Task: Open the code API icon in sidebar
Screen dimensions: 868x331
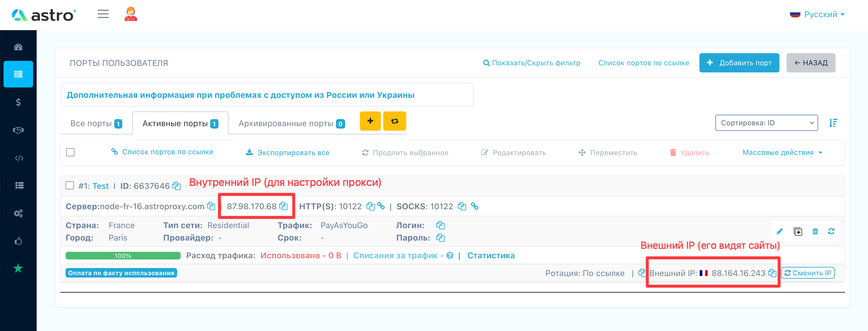Action: pyautogui.click(x=19, y=158)
